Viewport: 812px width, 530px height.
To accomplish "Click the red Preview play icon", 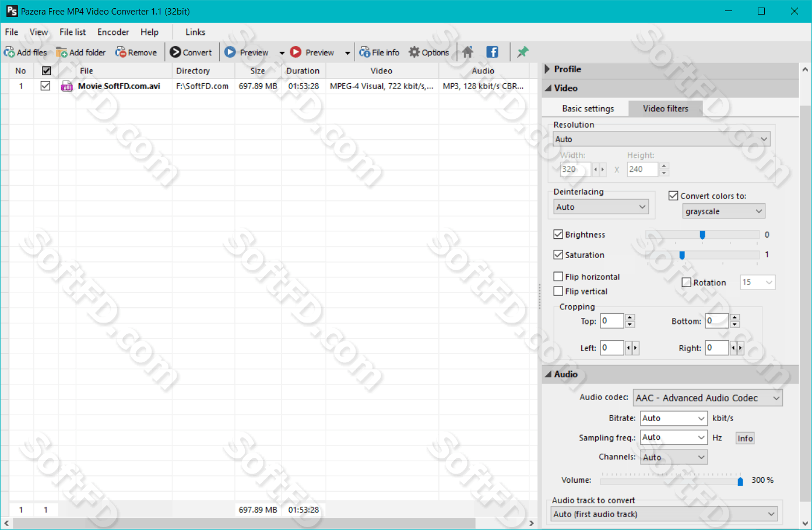I will [296, 52].
